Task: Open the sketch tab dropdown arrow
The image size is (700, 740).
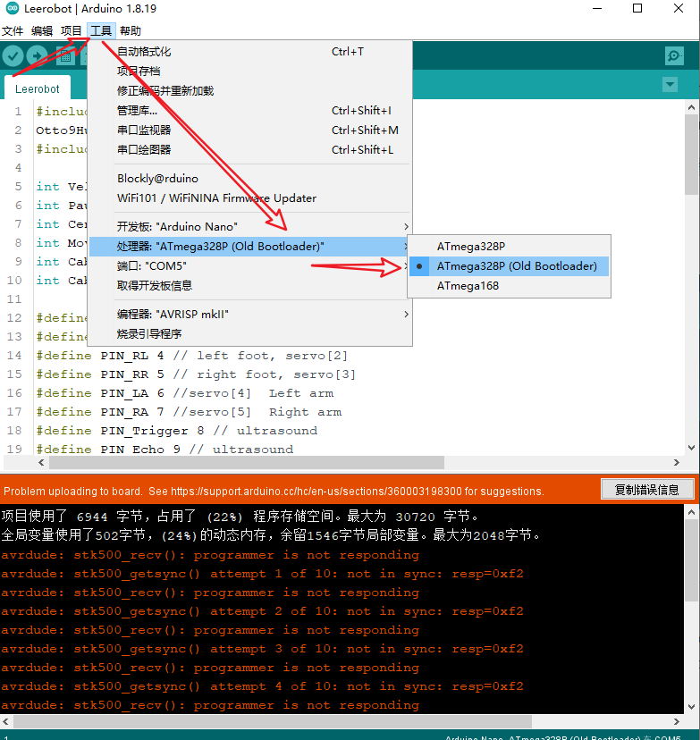Action: click(670, 85)
